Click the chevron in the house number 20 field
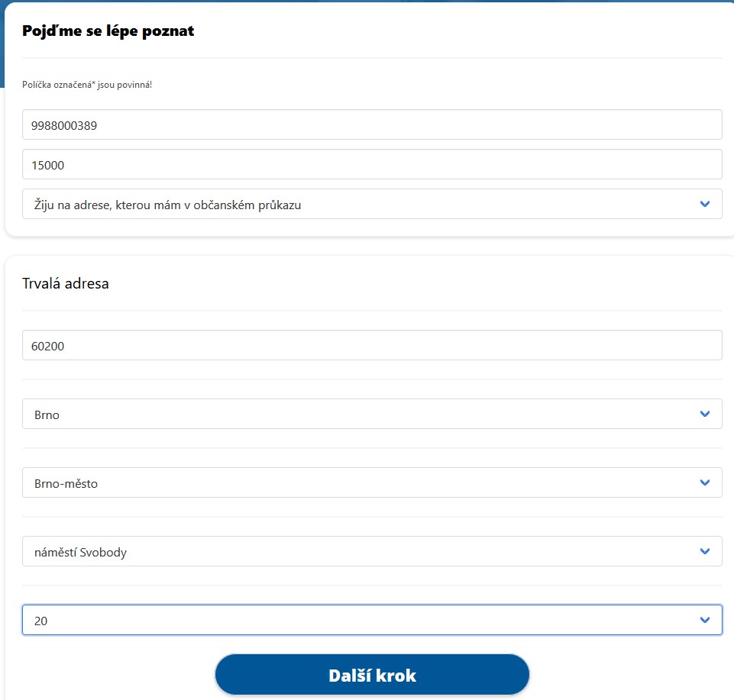This screenshot has width=734, height=700. (x=704, y=620)
